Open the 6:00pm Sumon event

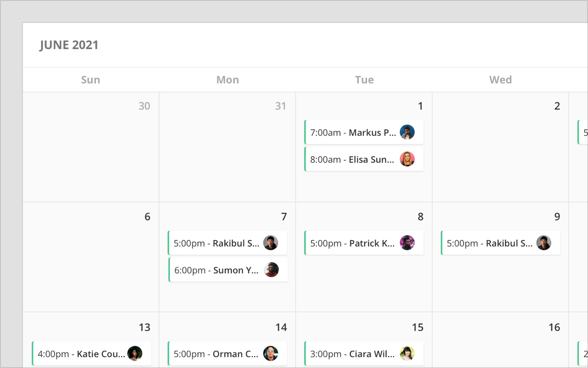[x=217, y=270]
